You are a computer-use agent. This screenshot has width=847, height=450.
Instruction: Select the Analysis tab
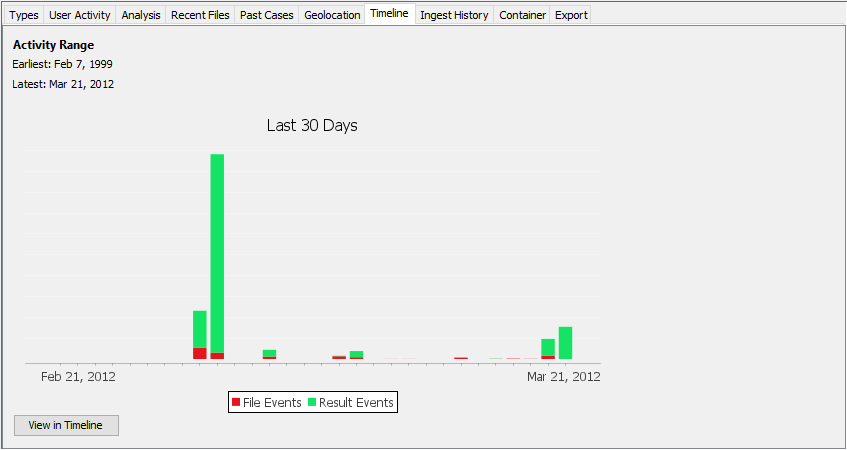click(141, 15)
